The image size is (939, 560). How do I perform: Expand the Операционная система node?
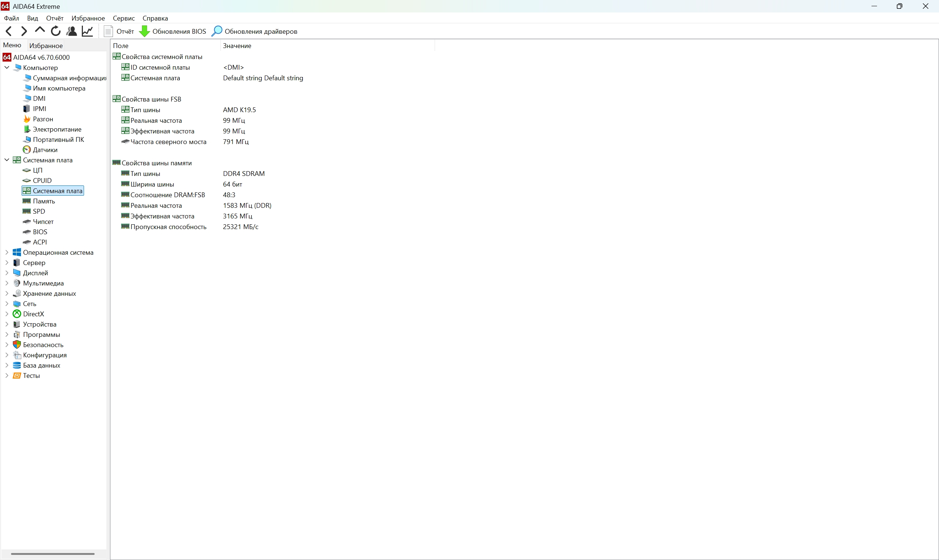pyautogui.click(x=7, y=252)
